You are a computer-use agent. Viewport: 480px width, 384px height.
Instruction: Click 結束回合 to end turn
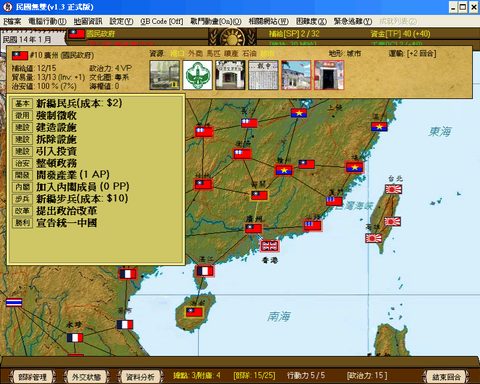(x=446, y=377)
